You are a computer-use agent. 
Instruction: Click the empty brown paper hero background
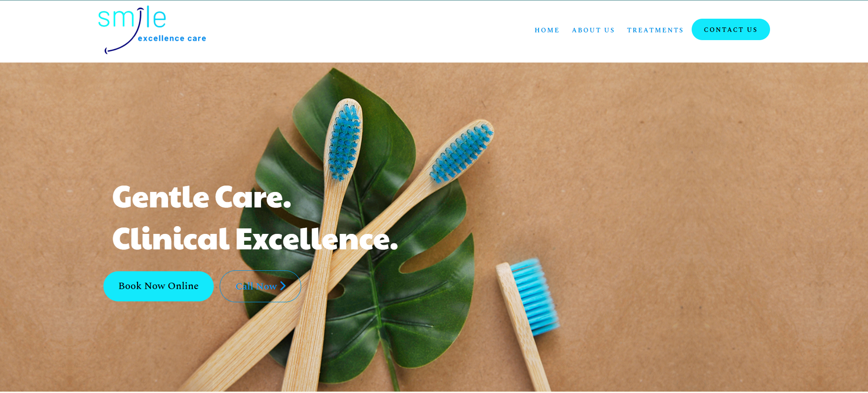point(683,182)
